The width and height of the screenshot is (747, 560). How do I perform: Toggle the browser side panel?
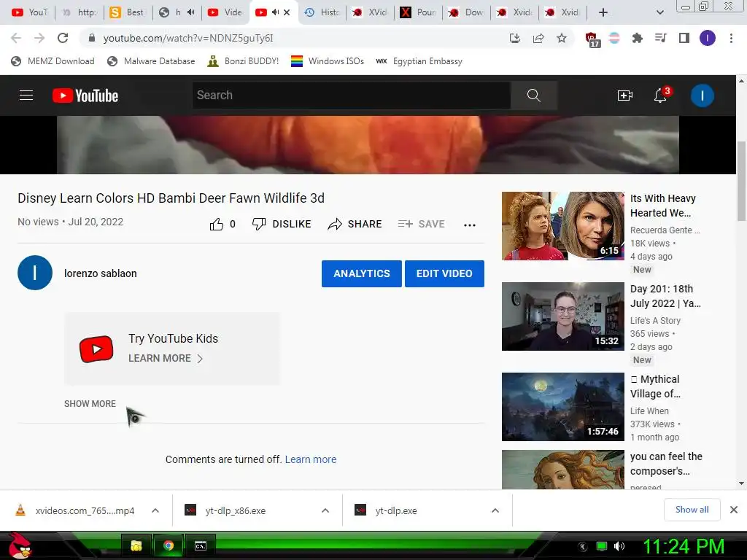click(x=684, y=38)
